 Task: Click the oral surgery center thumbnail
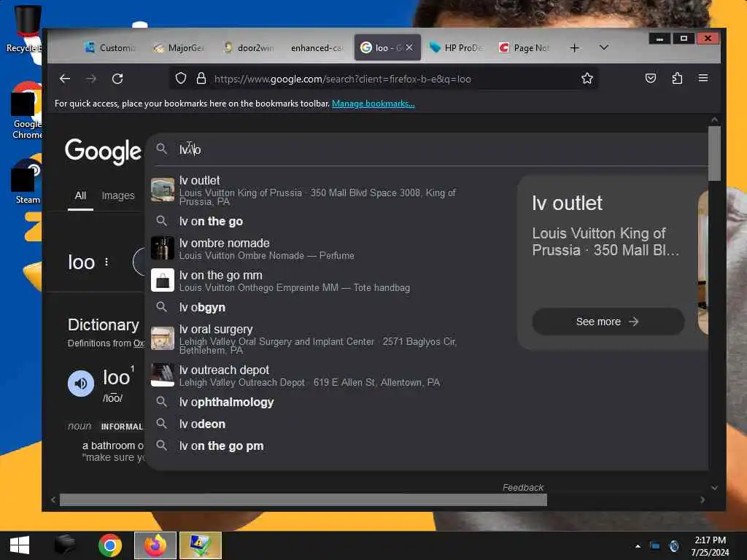(x=163, y=338)
